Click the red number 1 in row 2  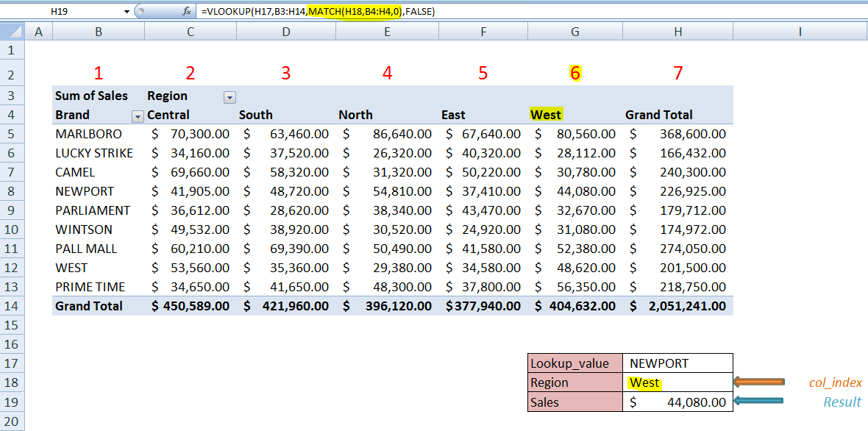[x=99, y=73]
